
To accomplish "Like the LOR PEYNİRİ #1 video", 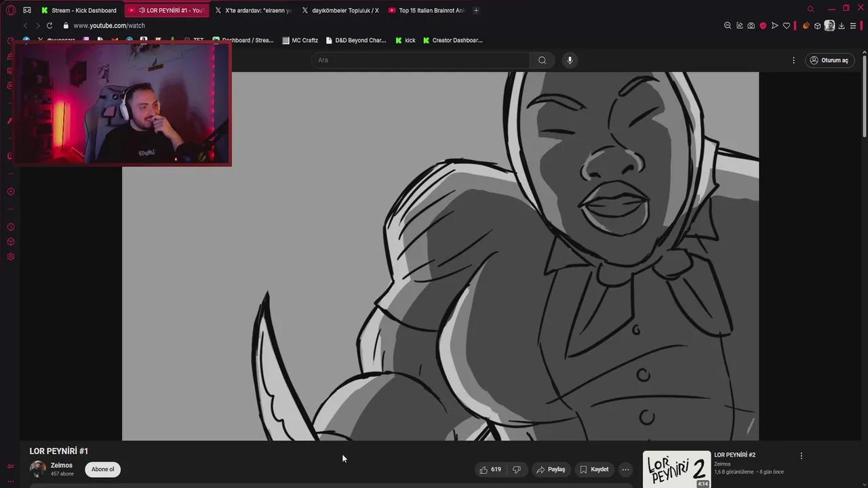I will 490,470.
